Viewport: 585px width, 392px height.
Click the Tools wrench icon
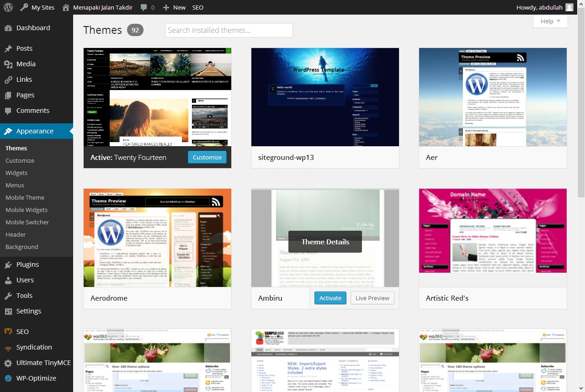[x=8, y=296]
